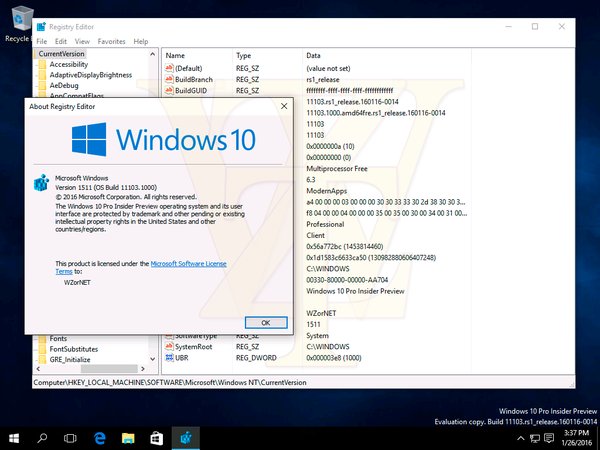Click OK in About dialog
The height and width of the screenshot is (450, 600).
[265, 322]
